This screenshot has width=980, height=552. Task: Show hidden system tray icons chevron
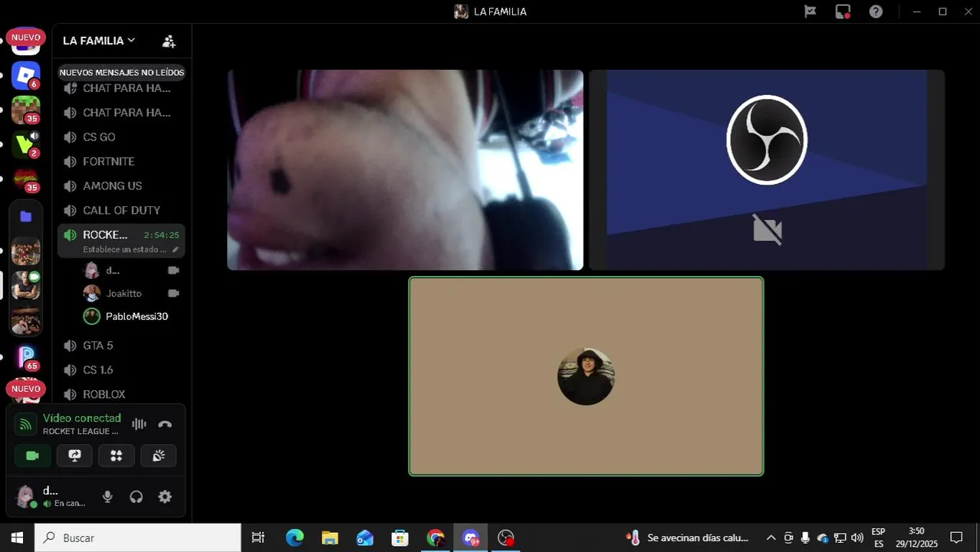tap(771, 538)
